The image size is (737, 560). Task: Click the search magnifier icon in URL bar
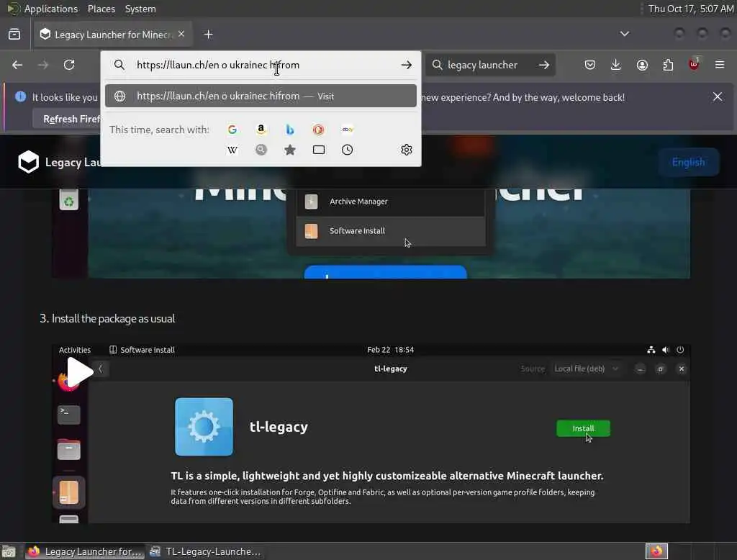[119, 65]
